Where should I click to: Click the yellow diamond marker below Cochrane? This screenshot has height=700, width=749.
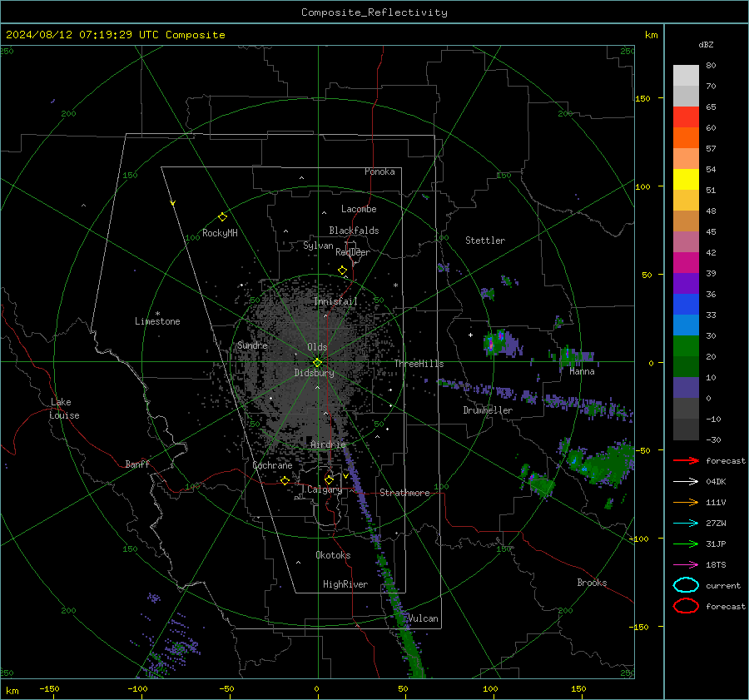tap(285, 480)
